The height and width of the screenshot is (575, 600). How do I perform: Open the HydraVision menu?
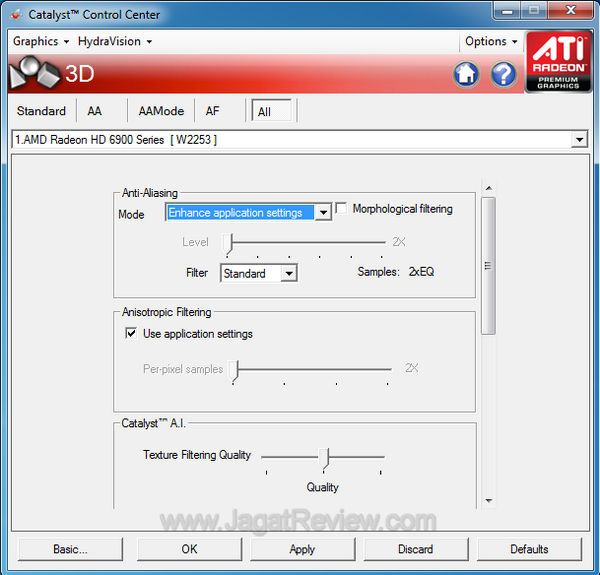pyautogui.click(x=115, y=42)
